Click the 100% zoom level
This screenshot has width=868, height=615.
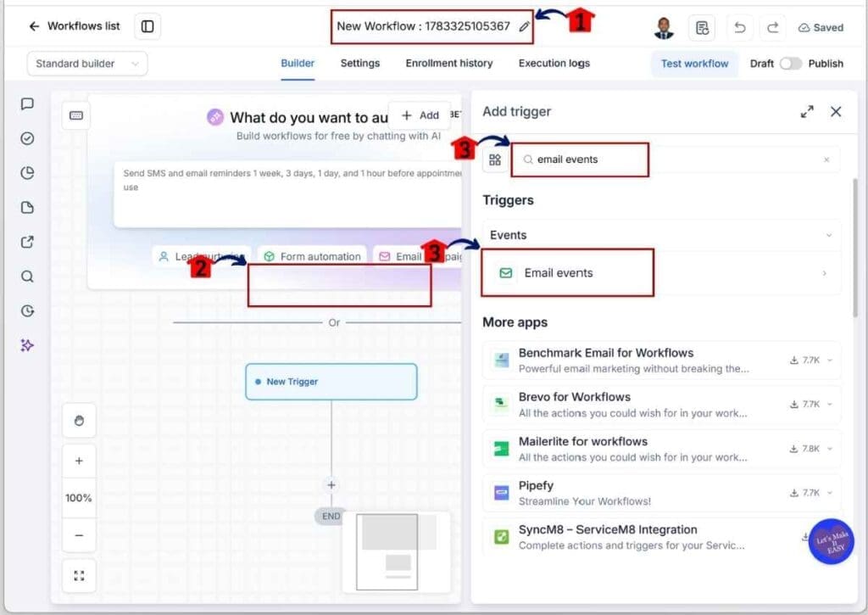pyautogui.click(x=79, y=498)
